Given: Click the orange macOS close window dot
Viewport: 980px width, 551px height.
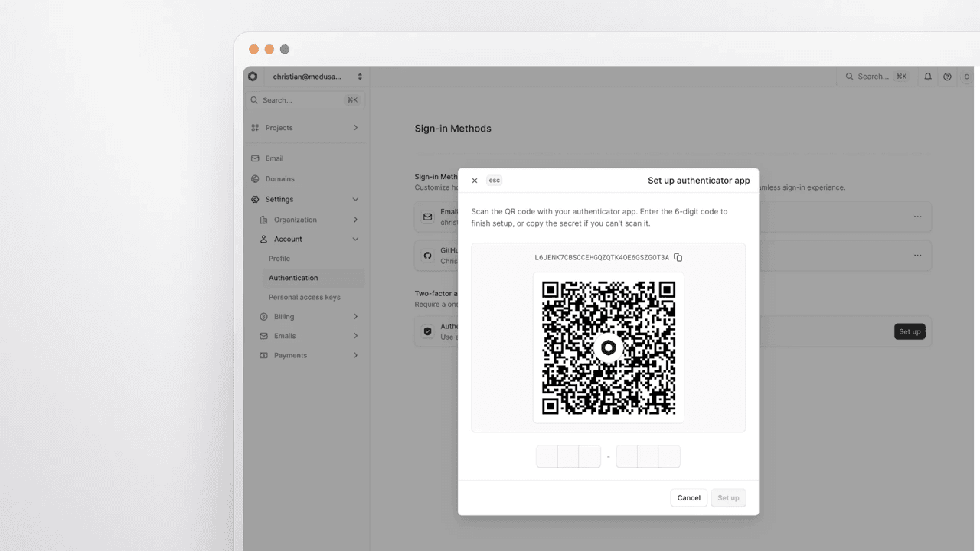Looking at the screenshot, I should (x=254, y=49).
